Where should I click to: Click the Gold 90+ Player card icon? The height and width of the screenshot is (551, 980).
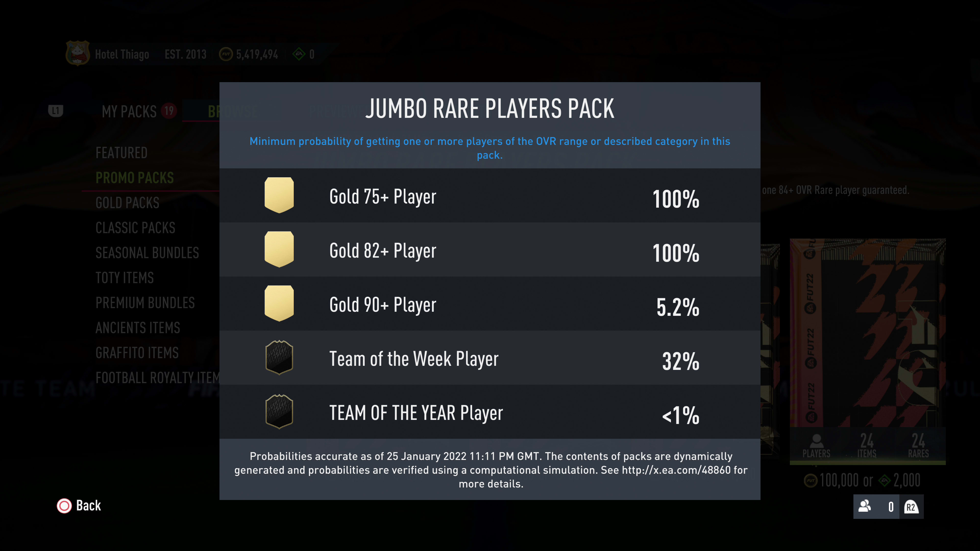[279, 304]
